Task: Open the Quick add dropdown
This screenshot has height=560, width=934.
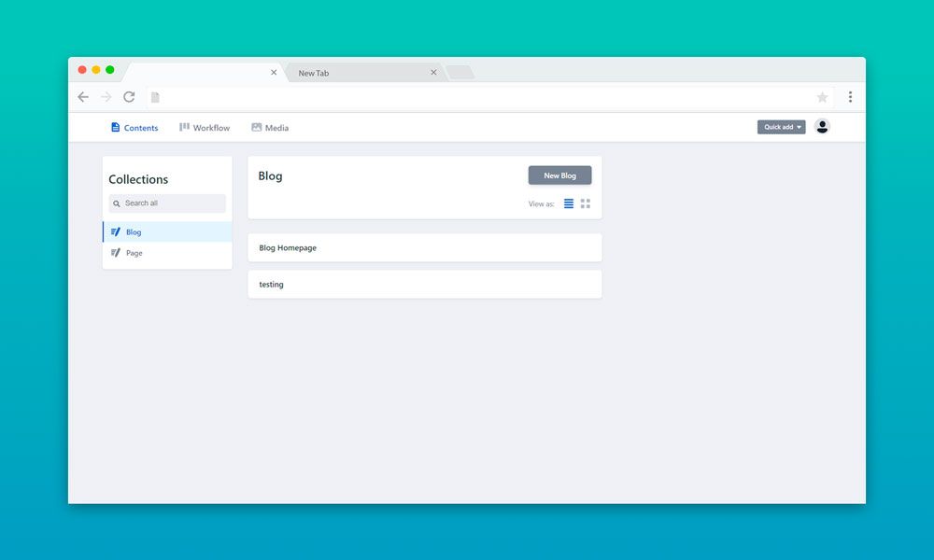Action: point(782,127)
